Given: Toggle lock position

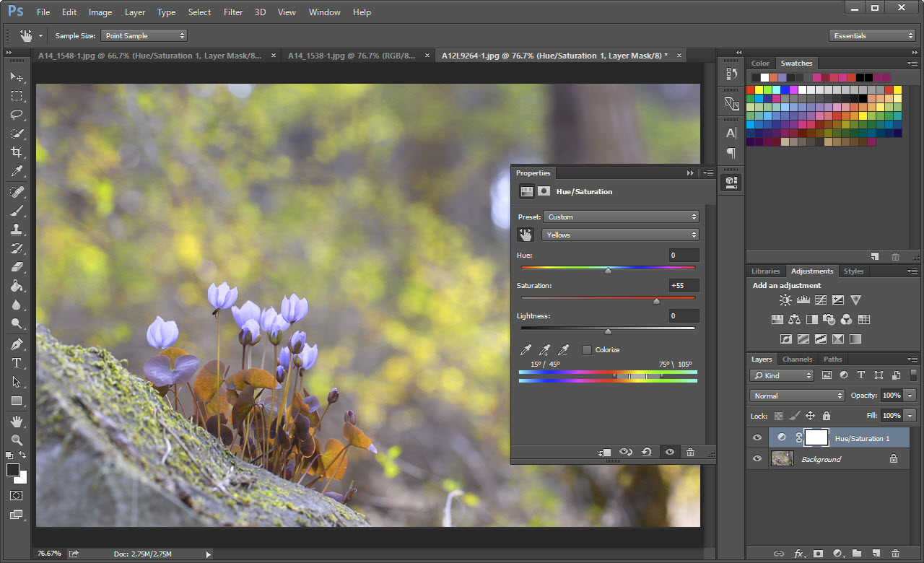Looking at the screenshot, I should pos(810,416).
